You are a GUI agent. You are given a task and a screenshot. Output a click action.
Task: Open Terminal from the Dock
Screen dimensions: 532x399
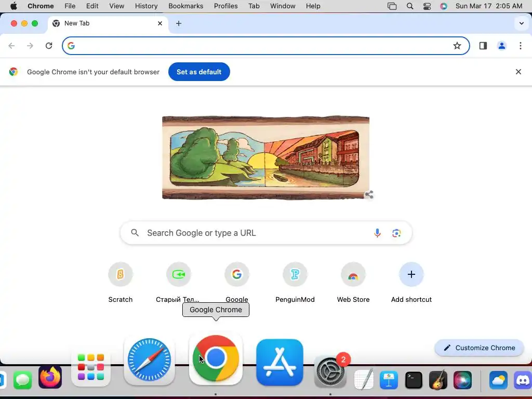(414, 380)
